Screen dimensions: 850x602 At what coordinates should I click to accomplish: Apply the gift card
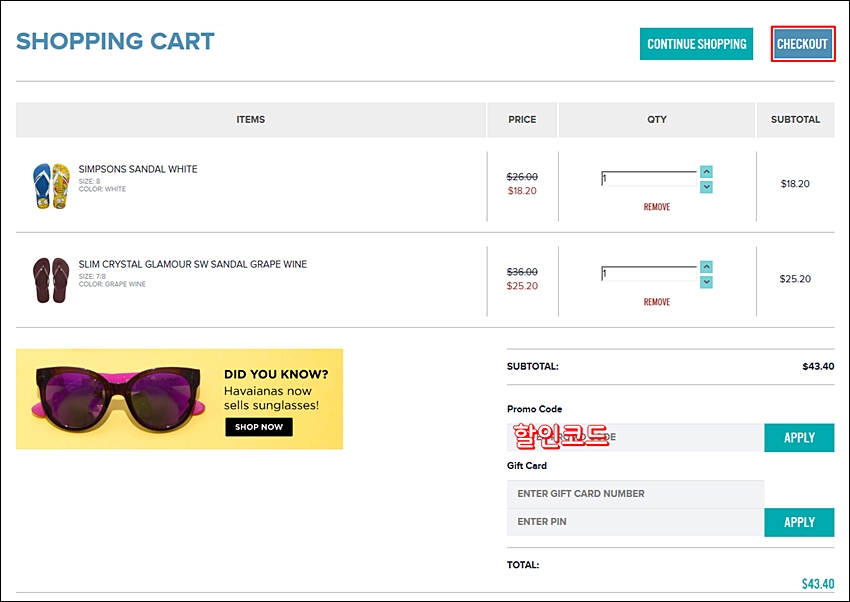(x=799, y=522)
